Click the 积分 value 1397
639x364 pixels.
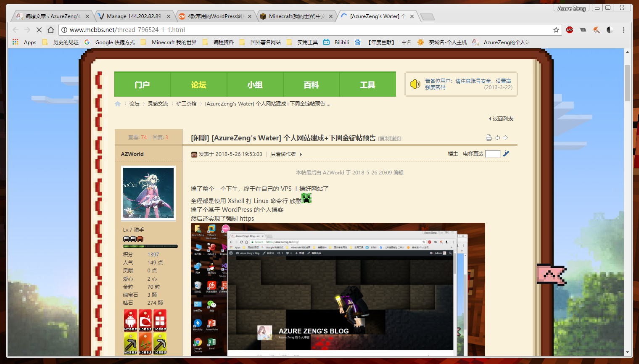[x=153, y=254]
